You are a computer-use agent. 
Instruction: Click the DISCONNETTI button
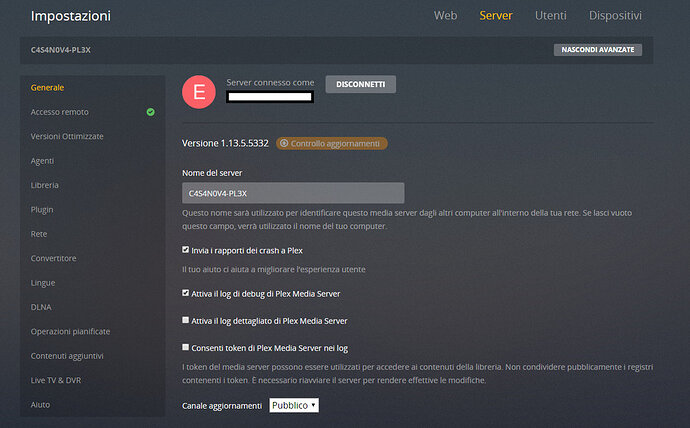tap(360, 84)
